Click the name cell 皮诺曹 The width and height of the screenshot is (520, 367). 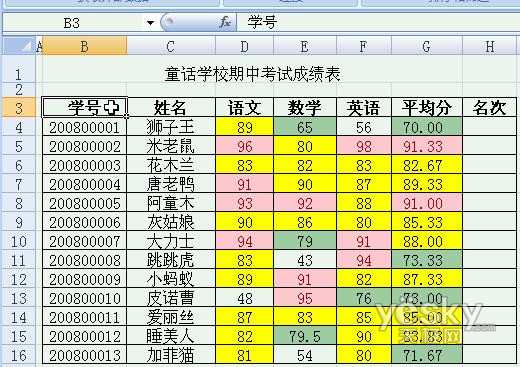[x=171, y=298]
